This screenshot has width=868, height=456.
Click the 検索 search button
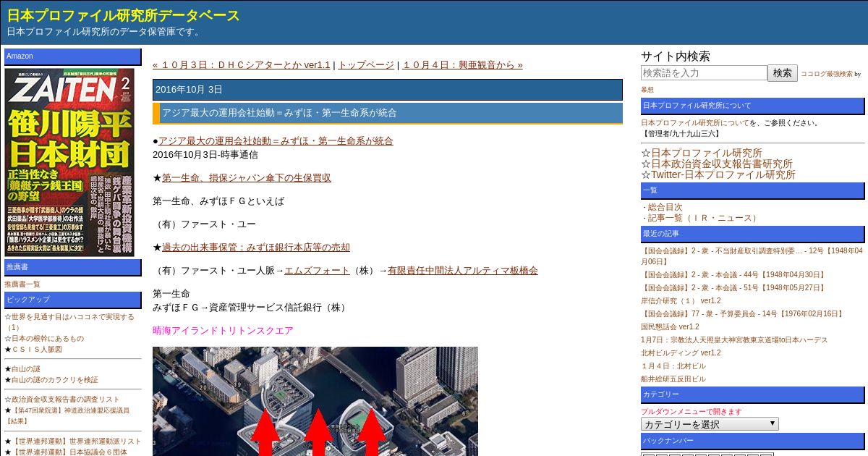(783, 73)
